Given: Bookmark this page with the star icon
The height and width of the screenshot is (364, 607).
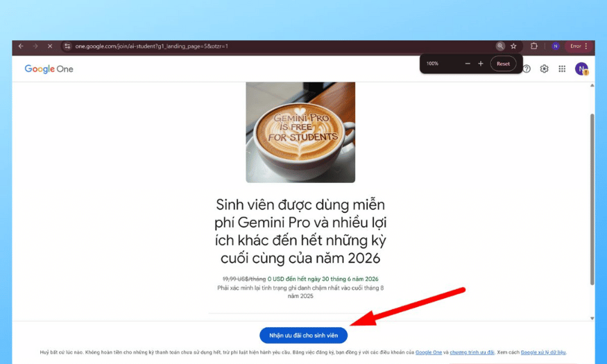Looking at the screenshot, I should tap(513, 46).
